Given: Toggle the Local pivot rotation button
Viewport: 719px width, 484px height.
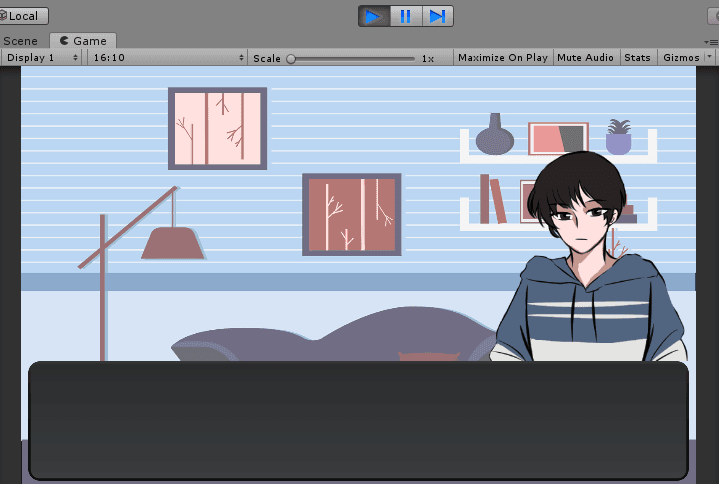Looking at the screenshot, I should pos(23,16).
